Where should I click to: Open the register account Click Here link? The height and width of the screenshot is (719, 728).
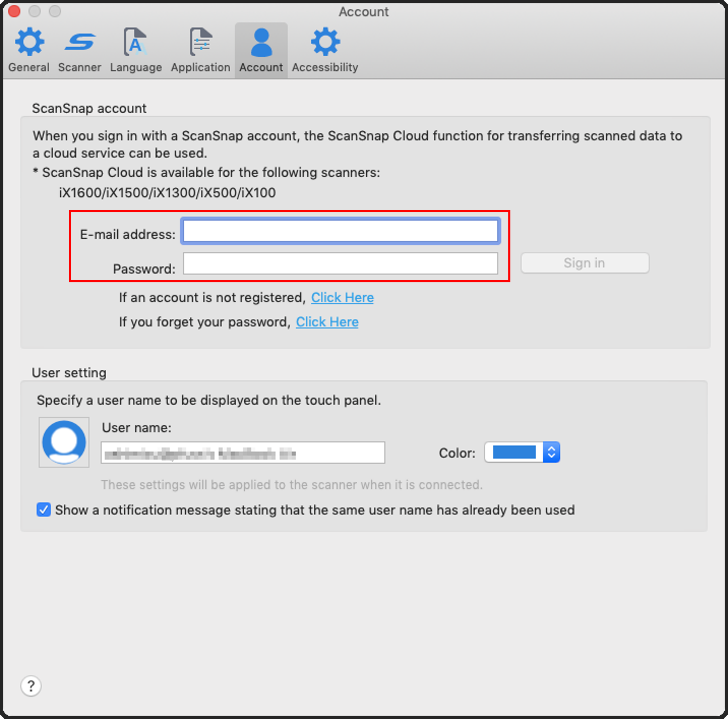tap(342, 298)
